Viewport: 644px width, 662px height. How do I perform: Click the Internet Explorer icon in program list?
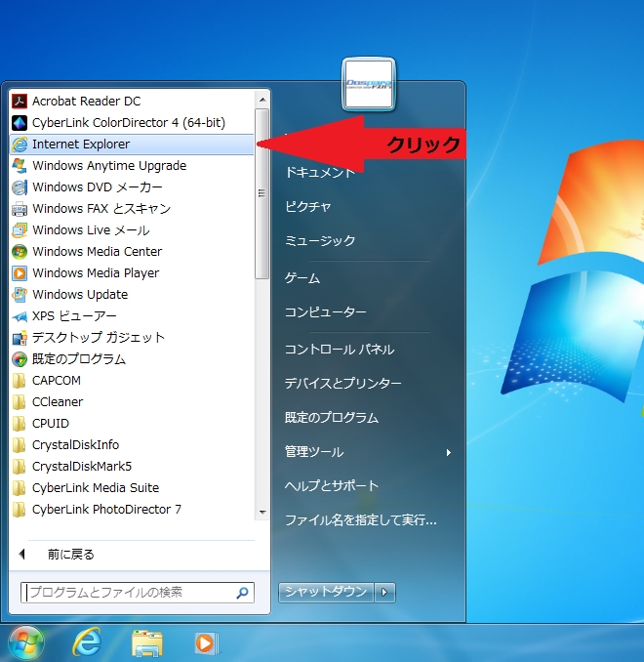click(19, 145)
